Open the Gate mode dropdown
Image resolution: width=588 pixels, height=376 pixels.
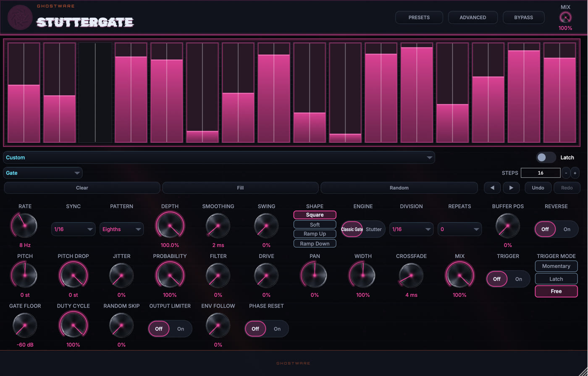(x=43, y=173)
